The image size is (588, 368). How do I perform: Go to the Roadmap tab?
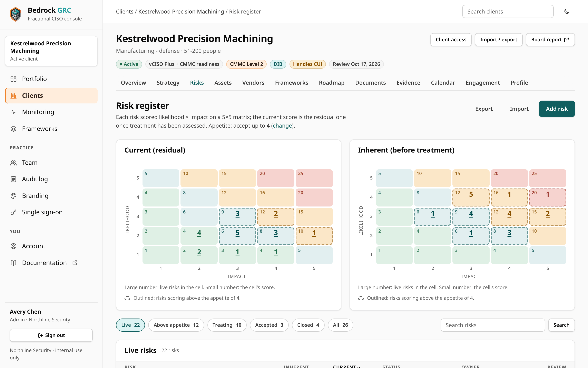click(332, 83)
